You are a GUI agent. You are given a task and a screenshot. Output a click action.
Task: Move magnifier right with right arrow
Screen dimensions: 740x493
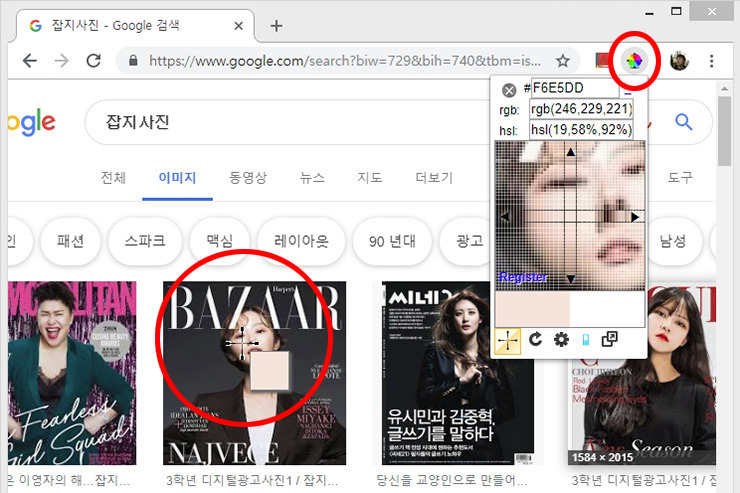pyautogui.click(x=635, y=217)
